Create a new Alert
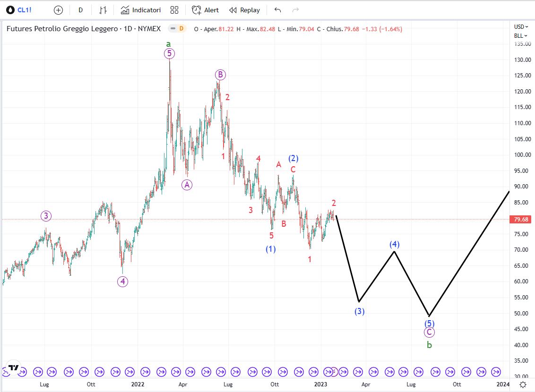The height and width of the screenshot is (392, 535). [205, 10]
